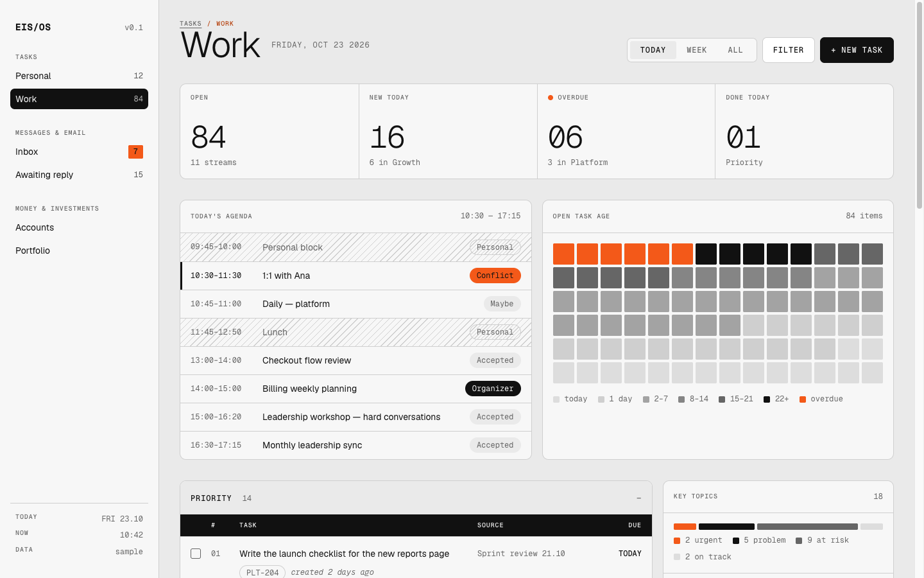Image resolution: width=924 pixels, height=578 pixels.
Task: Select the Today view tab
Action: (x=653, y=50)
